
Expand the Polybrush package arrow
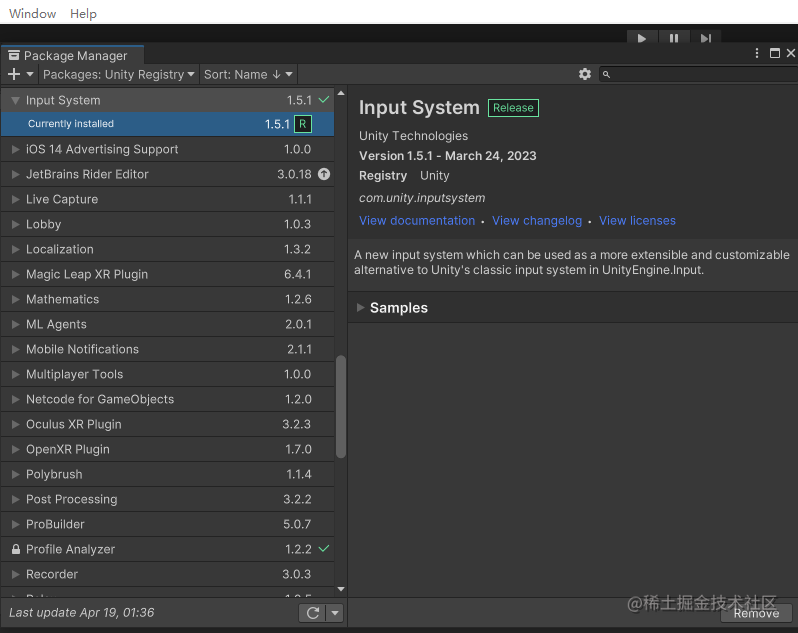click(x=15, y=474)
